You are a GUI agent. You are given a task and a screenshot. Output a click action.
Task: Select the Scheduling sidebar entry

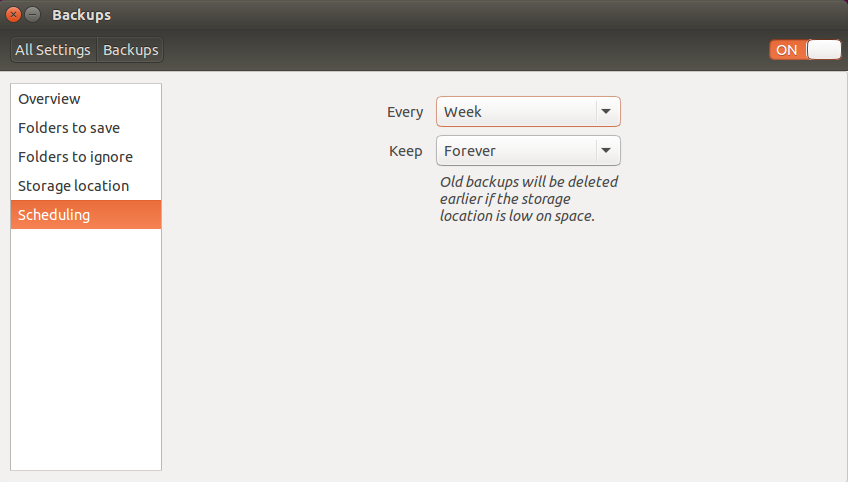click(x=86, y=215)
